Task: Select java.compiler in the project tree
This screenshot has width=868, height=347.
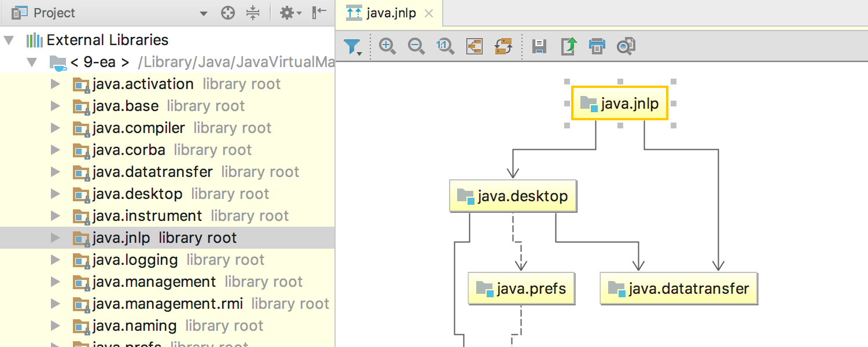Action: (x=167, y=128)
